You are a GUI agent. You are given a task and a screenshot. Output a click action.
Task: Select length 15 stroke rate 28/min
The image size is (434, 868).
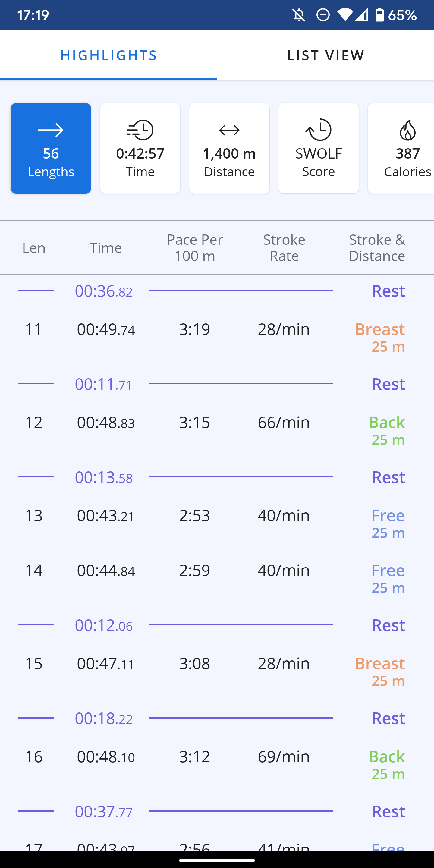pyautogui.click(x=284, y=663)
